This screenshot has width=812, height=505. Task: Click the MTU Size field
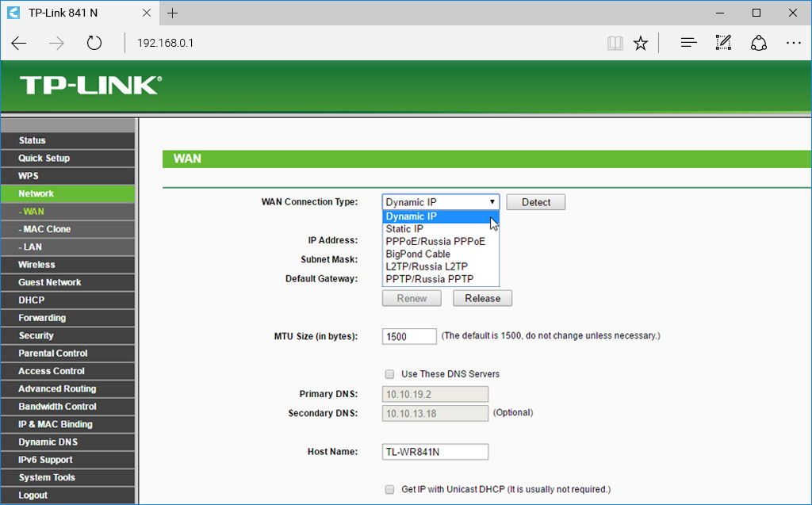[409, 336]
